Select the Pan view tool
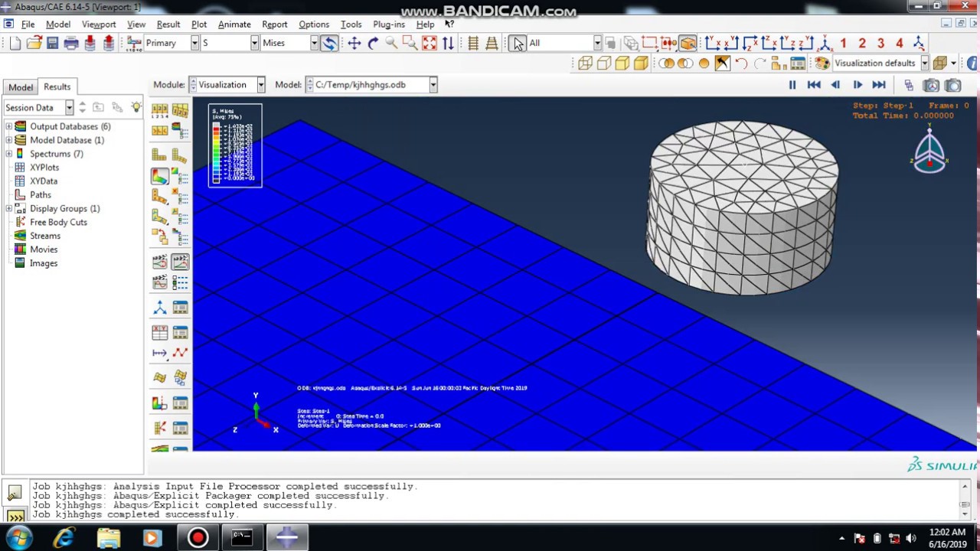This screenshot has height=551, width=980. click(x=354, y=44)
